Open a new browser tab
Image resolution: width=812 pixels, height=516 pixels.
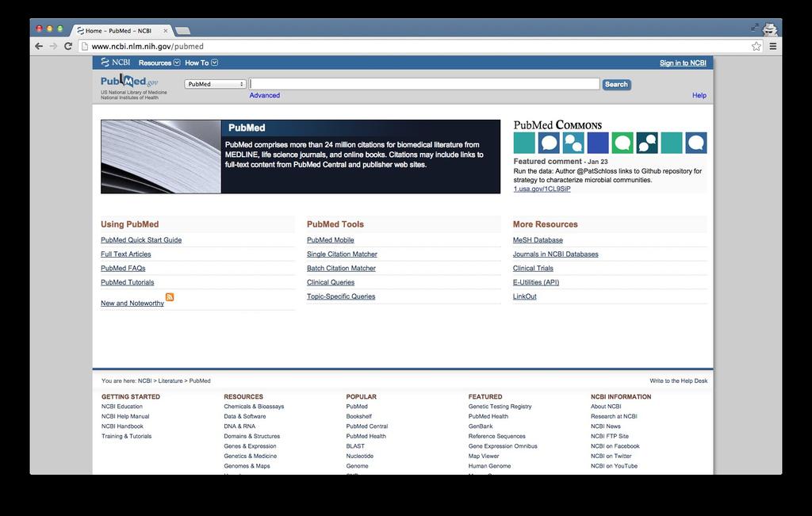point(182,31)
